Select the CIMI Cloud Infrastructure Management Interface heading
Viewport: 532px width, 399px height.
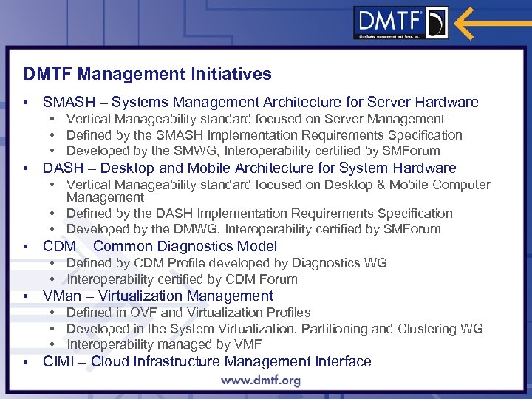pos(207,361)
